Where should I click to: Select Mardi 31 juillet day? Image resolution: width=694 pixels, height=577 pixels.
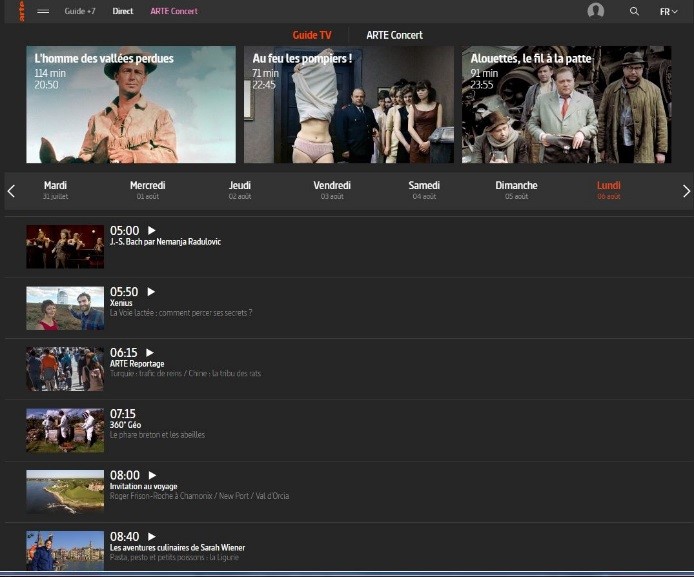click(55, 190)
